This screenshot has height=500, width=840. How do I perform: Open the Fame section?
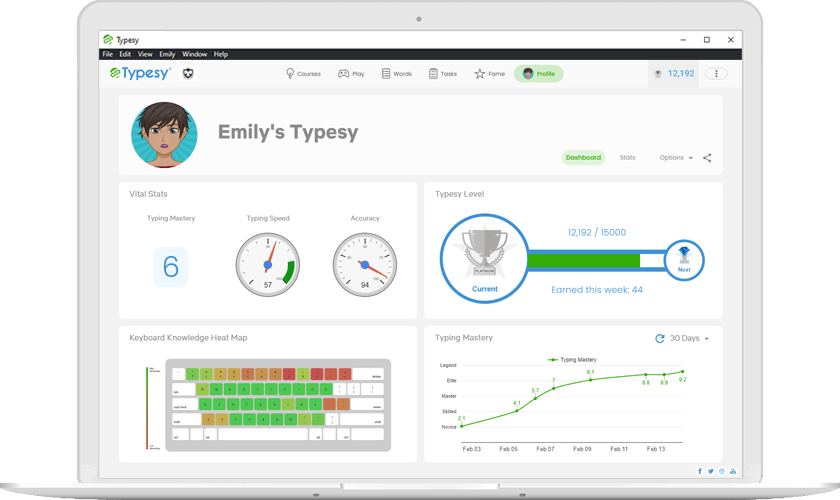pos(490,74)
